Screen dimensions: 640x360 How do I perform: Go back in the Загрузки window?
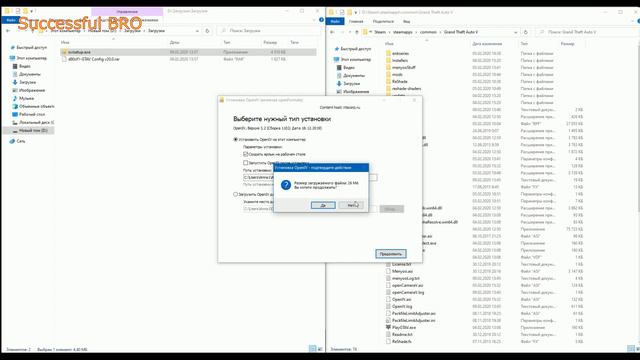click(x=8, y=31)
